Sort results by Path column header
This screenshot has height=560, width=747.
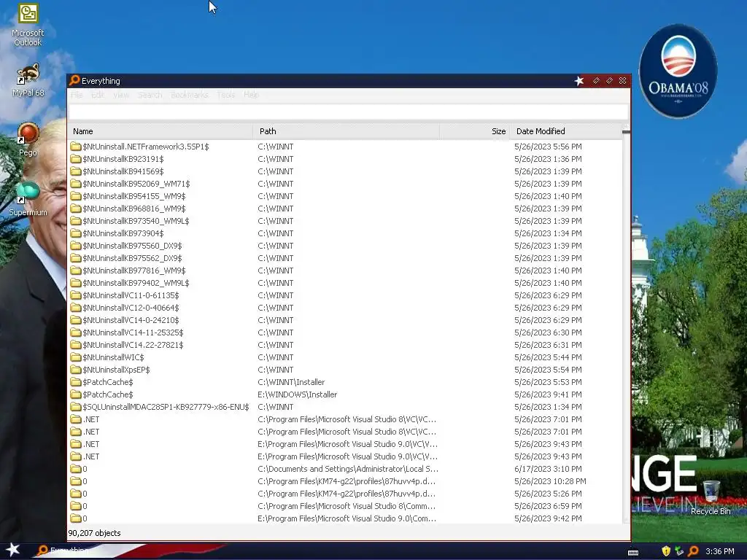[x=347, y=131]
